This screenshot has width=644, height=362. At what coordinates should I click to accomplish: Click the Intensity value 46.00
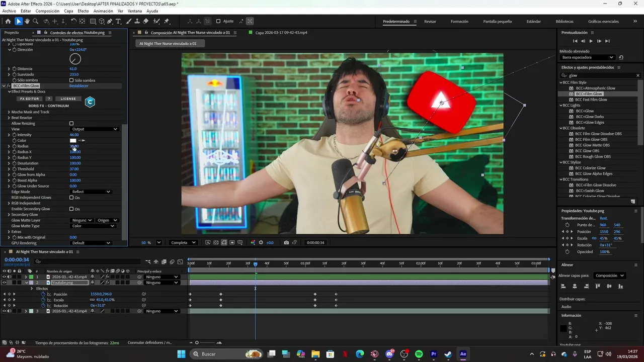(74, 135)
